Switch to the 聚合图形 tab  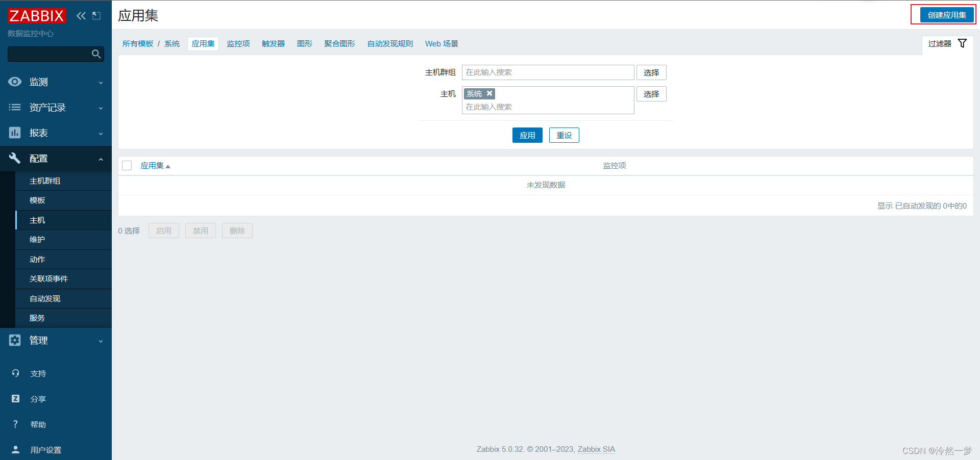point(339,44)
